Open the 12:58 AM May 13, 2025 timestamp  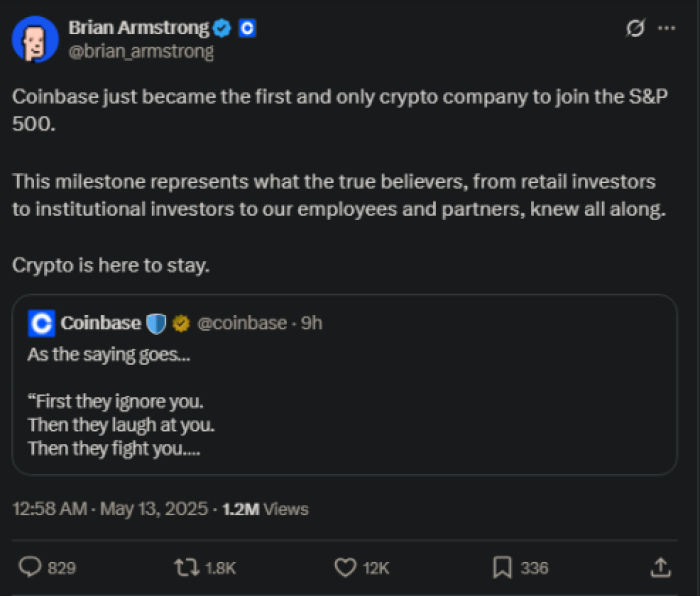pos(110,509)
